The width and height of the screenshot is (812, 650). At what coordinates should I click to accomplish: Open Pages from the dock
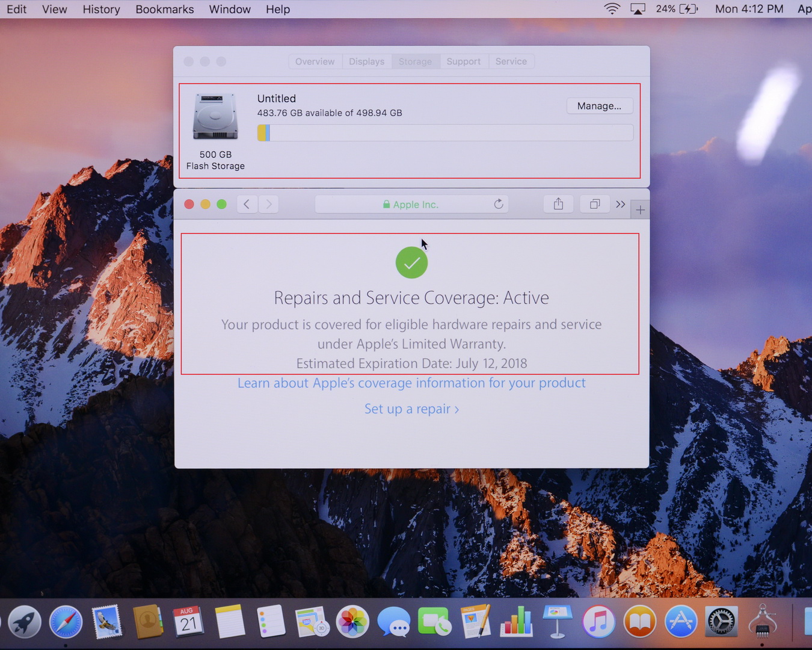pyautogui.click(x=476, y=622)
